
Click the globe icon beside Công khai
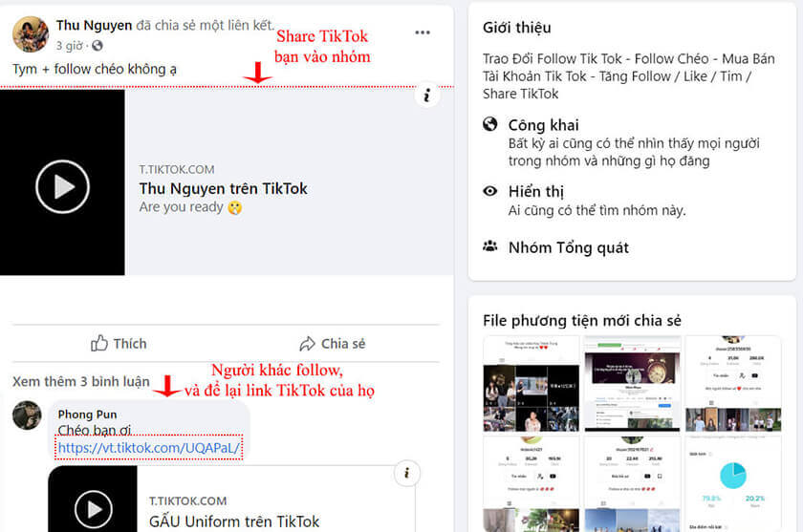[490, 125]
